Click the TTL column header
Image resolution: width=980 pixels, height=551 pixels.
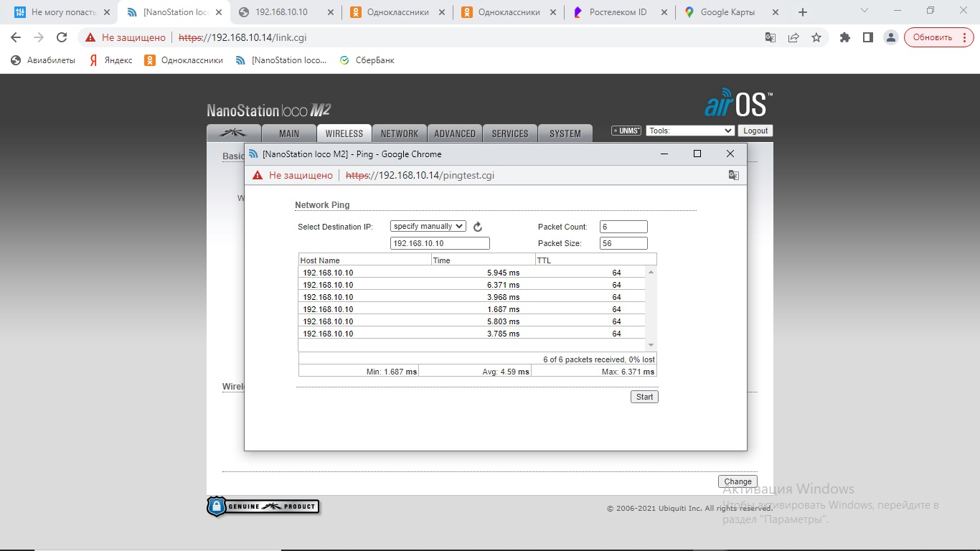click(596, 260)
